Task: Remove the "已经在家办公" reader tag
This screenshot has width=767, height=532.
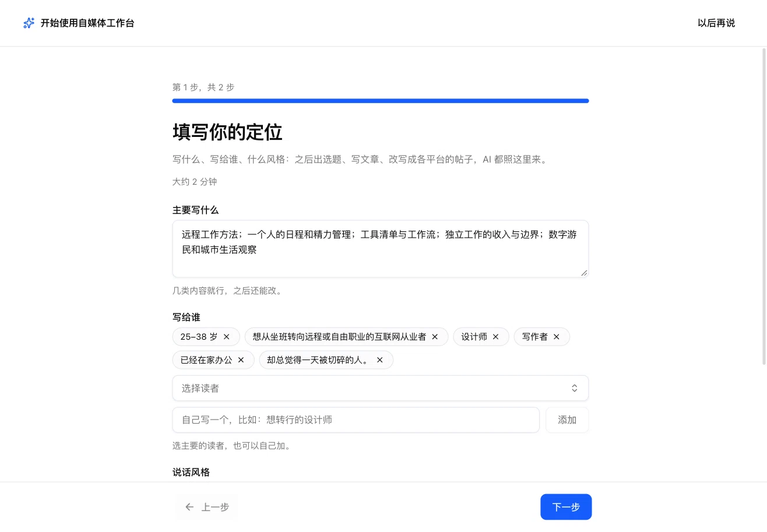Action: tap(241, 360)
